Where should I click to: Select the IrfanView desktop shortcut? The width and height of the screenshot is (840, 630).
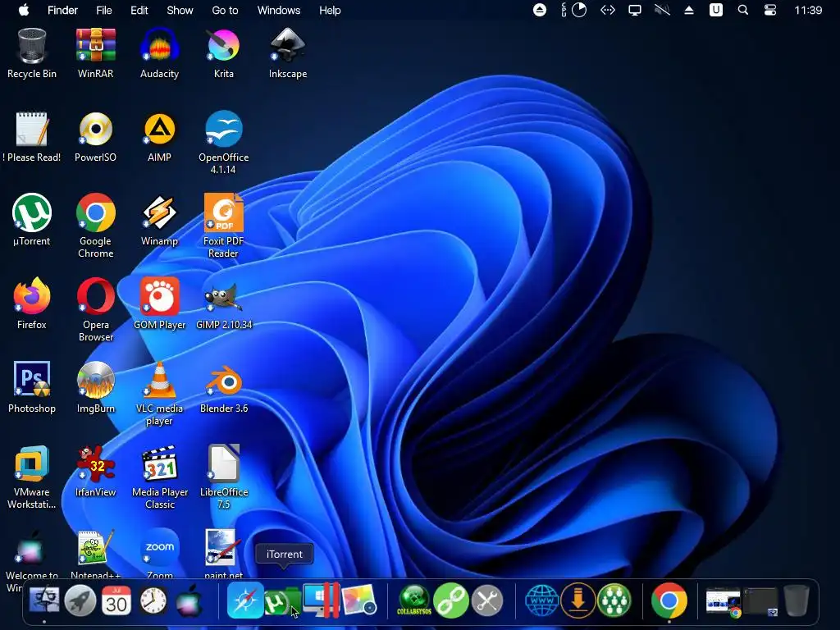tap(95, 472)
